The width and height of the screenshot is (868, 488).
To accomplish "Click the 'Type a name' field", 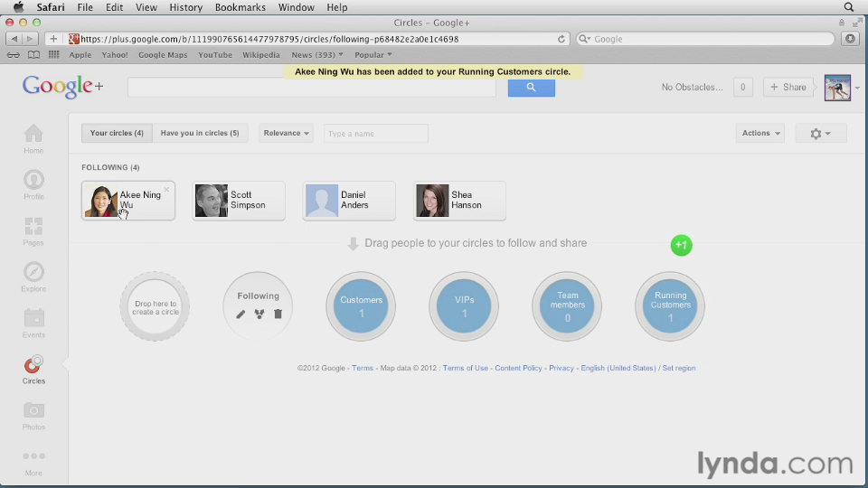I will point(375,134).
